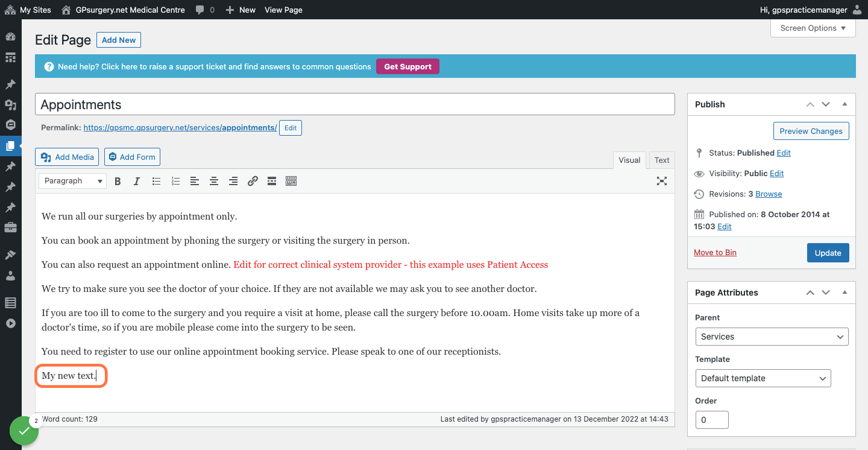The width and height of the screenshot is (868, 450).
Task: Click the Update button to save changes
Action: pyautogui.click(x=828, y=253)
